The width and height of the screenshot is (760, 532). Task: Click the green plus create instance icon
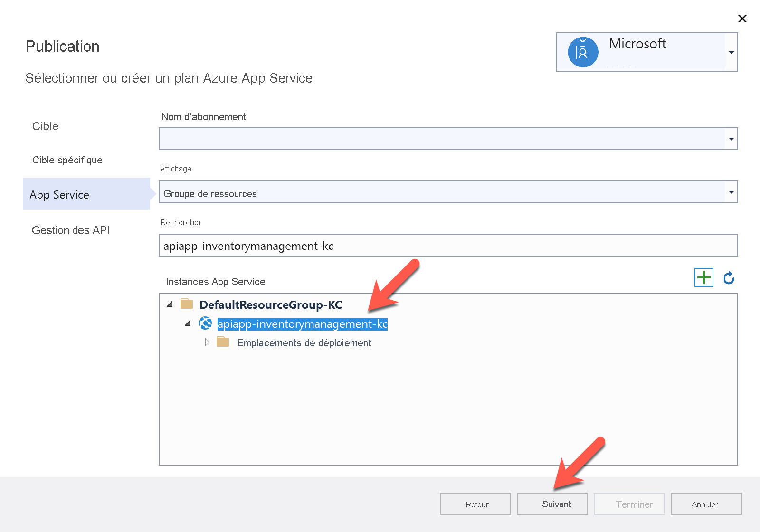click(x=703, y=277)
